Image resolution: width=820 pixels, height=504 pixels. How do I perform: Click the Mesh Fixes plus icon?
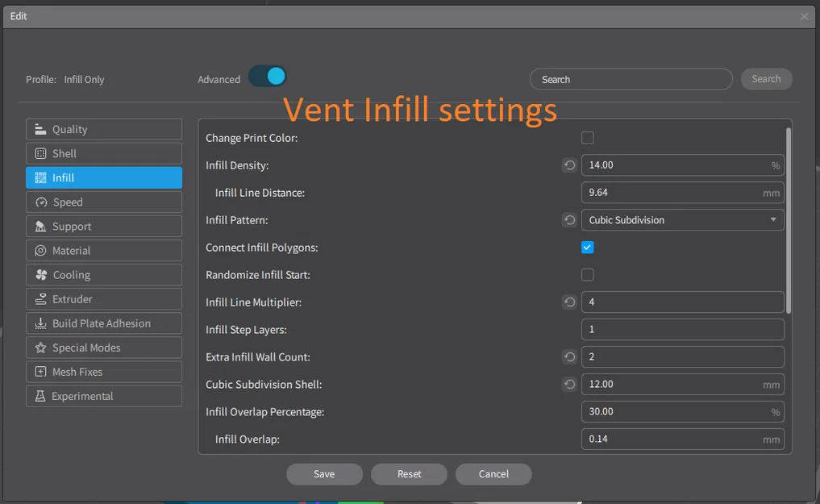click(x=40, y=372)
